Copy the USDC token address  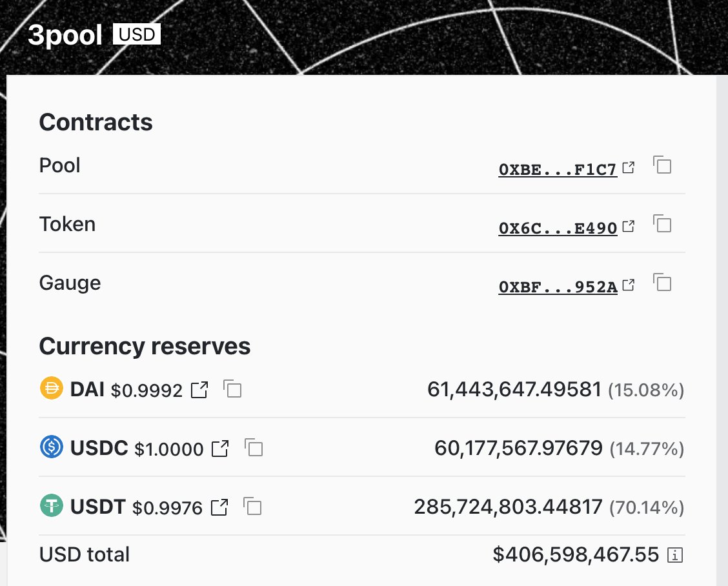(254, 447)
